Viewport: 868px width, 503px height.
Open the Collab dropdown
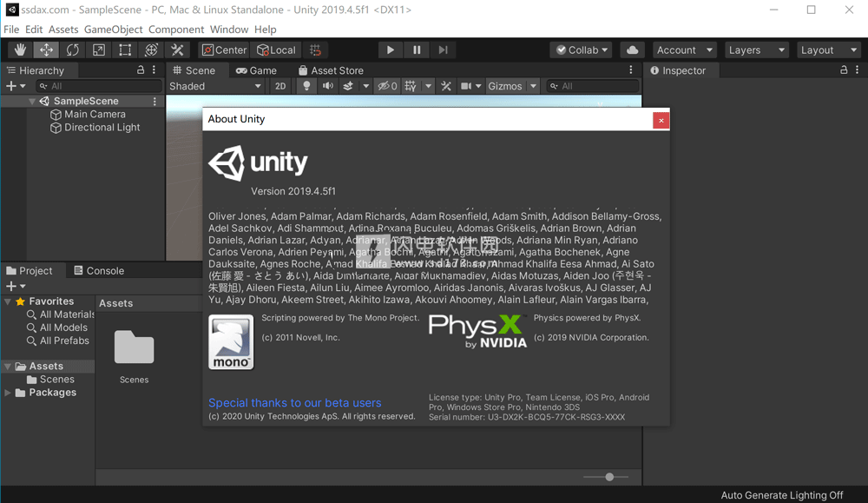[x=582, y=50]
